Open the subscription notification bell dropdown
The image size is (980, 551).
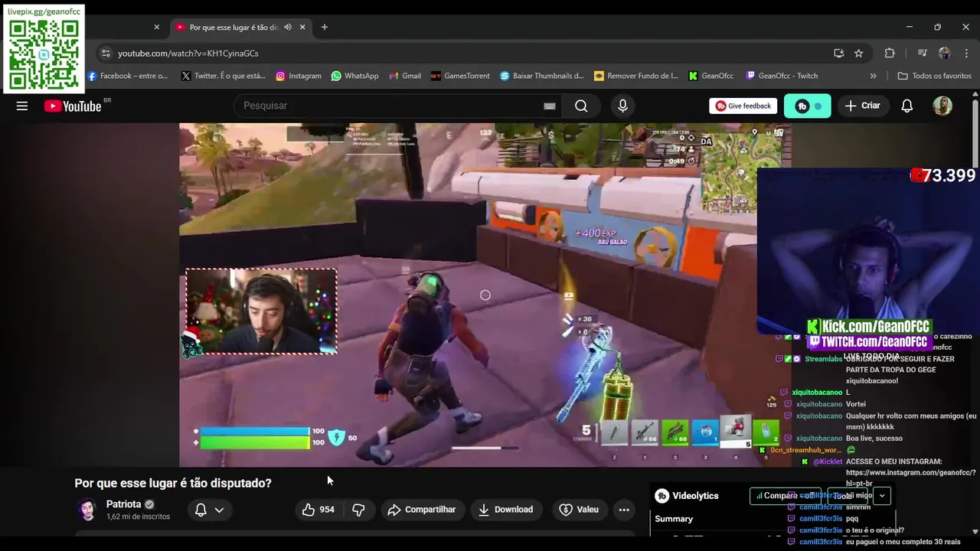[x=209, y=510]
